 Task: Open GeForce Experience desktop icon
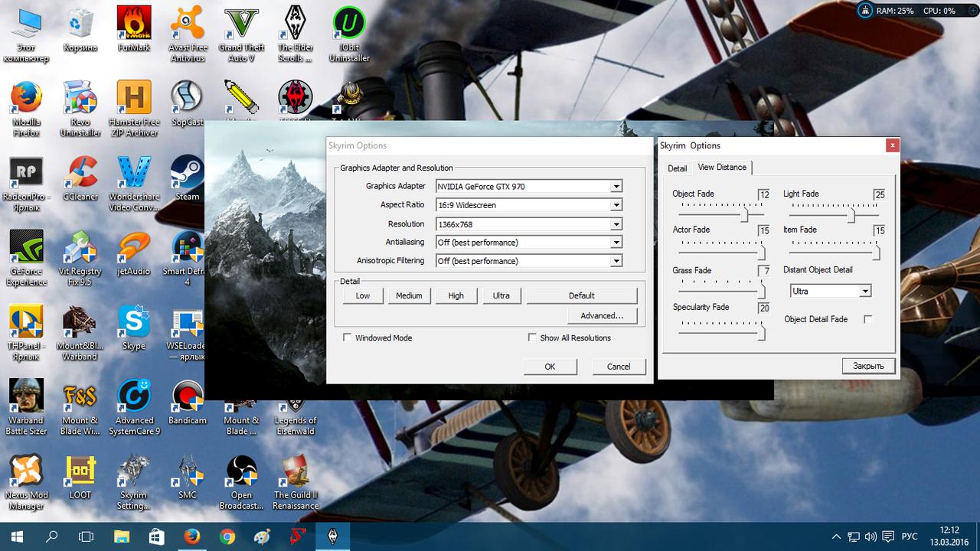[x=27, y=259]
